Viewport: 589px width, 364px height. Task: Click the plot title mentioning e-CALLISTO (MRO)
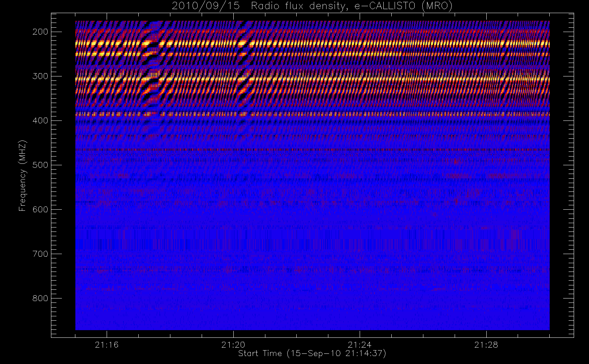312,6
